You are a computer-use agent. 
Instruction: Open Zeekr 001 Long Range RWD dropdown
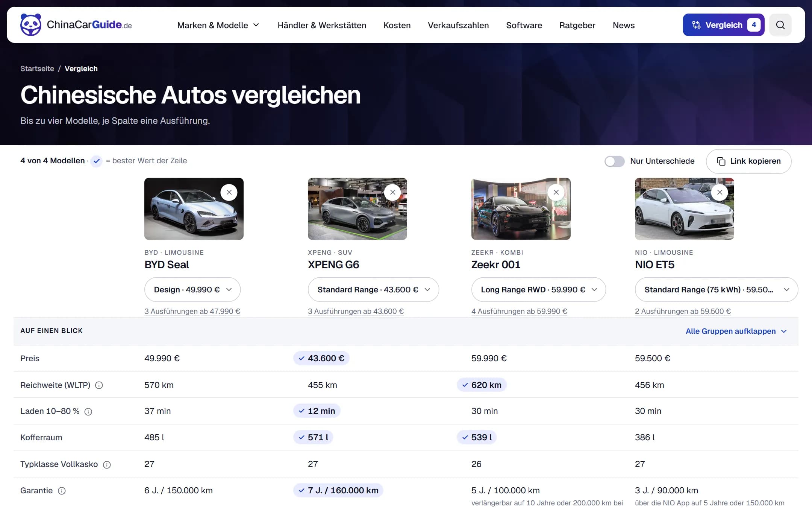[x=538, y=289]
